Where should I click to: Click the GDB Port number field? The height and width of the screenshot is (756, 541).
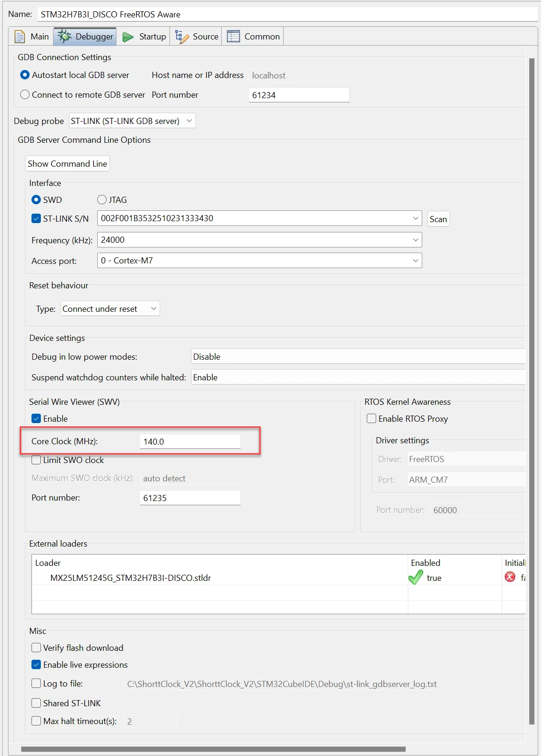pos(299,95)
